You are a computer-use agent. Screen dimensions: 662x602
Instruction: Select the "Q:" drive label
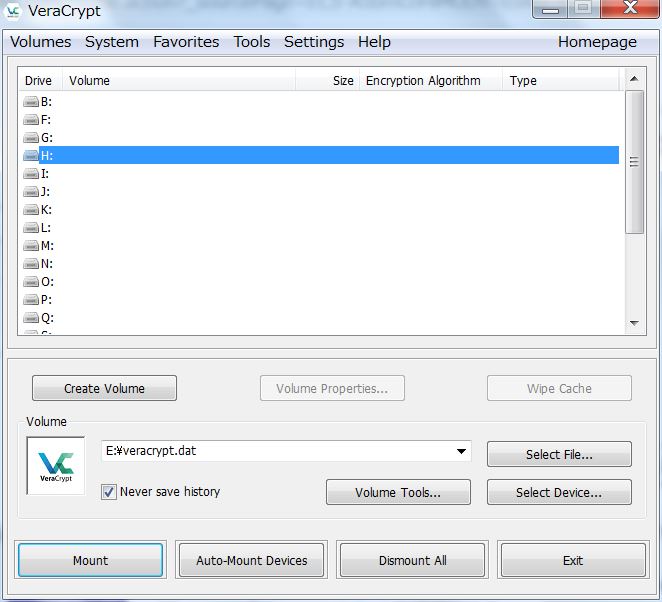coord(47,317)
